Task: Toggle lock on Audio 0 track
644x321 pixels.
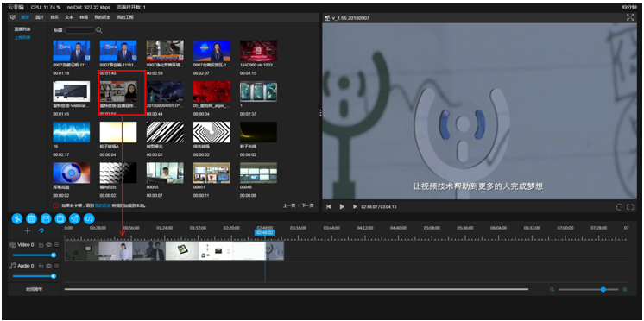Action: pyautogui.click(x=41, y=266)
